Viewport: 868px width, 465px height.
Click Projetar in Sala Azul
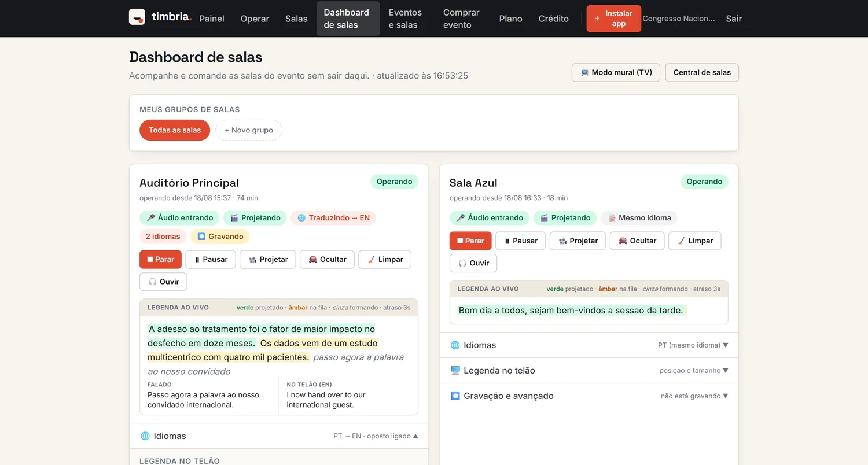click(x=578, y=241)
